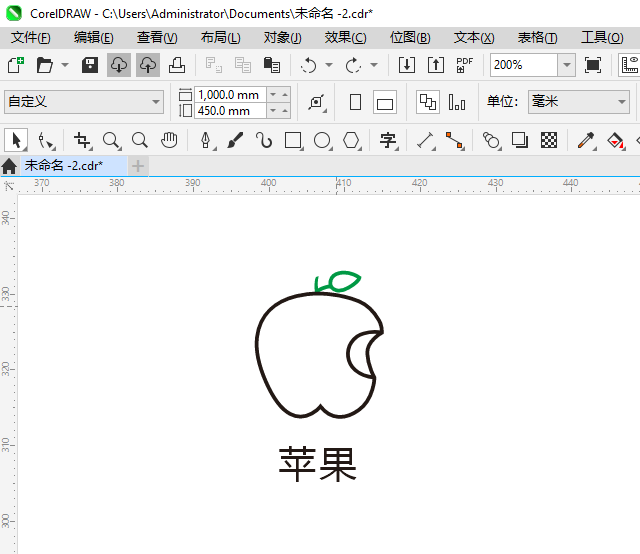Click the cloud upload icon
This screenshot has width=640, height=554.
pos(148,65)
